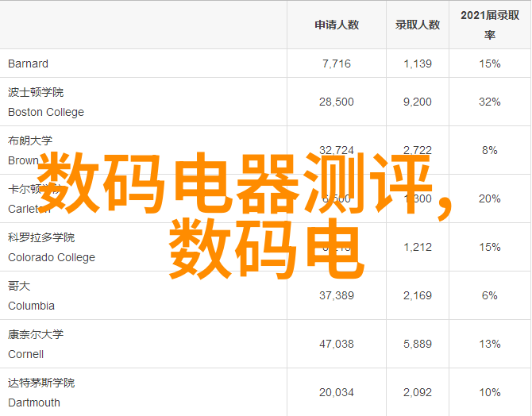Click the 2,092 admitted cell

pyautogui.click(x=418, y=393)
